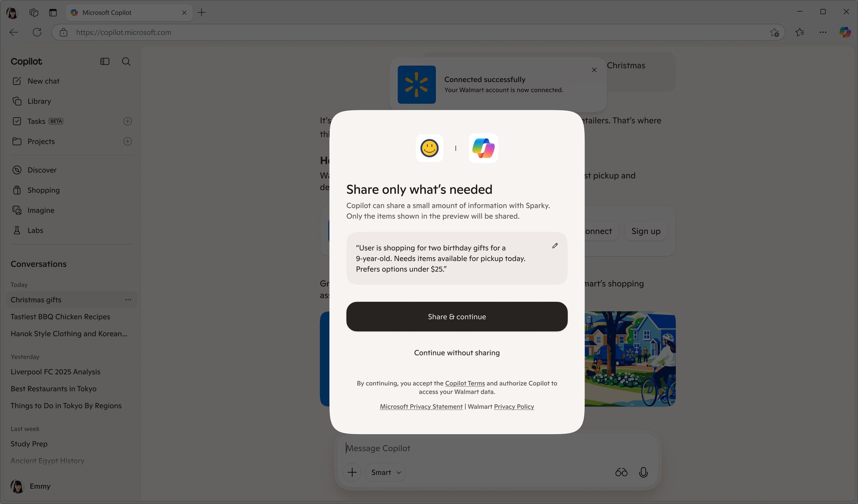Click the Sign up button

pos(646,231)
